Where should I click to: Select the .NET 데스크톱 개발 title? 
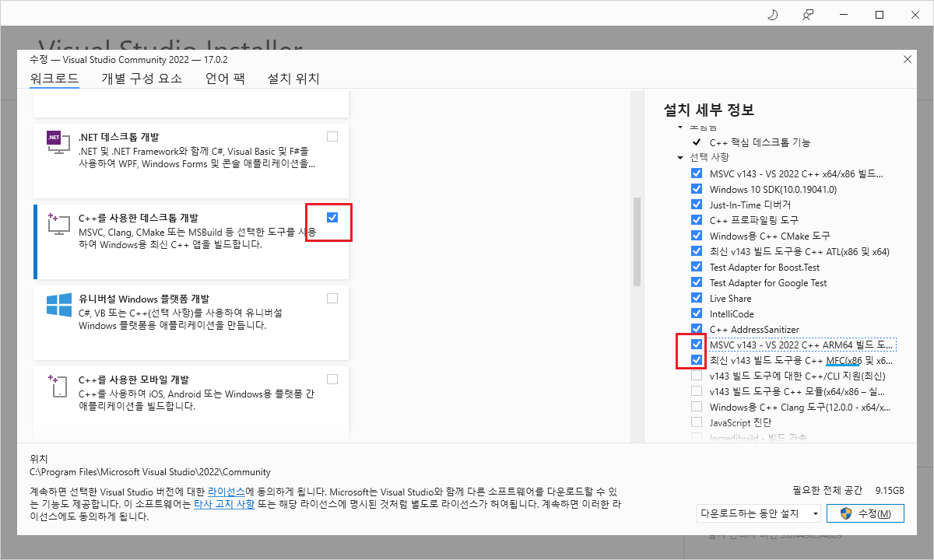pos(119,137)
